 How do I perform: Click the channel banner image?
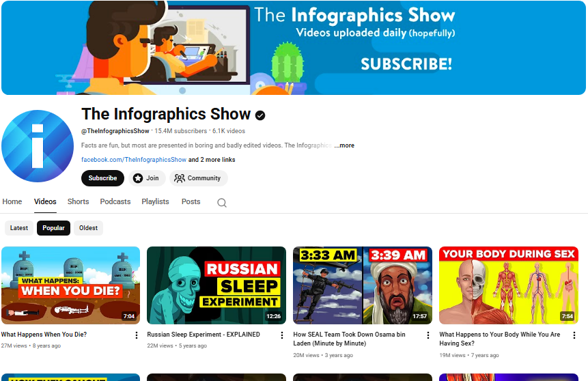point(294,48)
